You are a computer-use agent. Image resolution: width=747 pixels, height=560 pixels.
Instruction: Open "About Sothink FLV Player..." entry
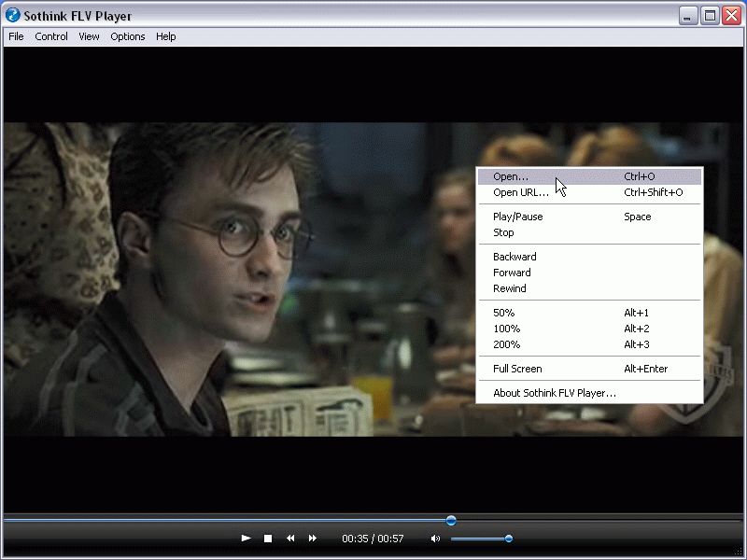pos(555,393)
